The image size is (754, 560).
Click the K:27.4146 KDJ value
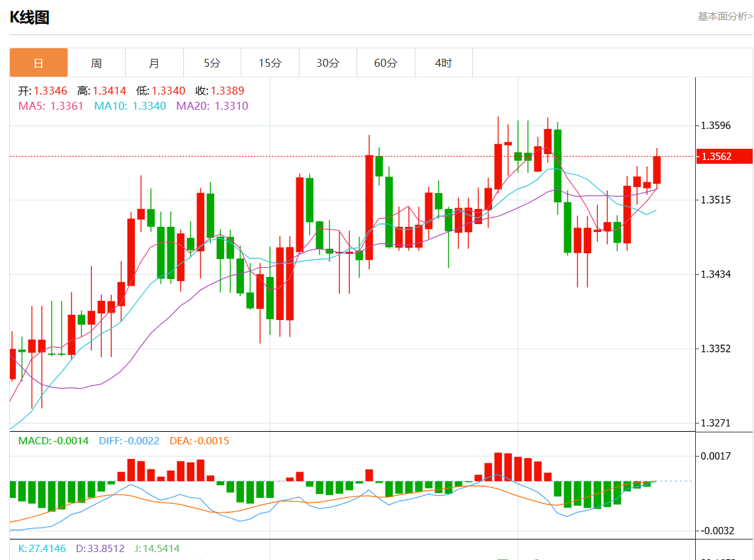click(42, 549)
